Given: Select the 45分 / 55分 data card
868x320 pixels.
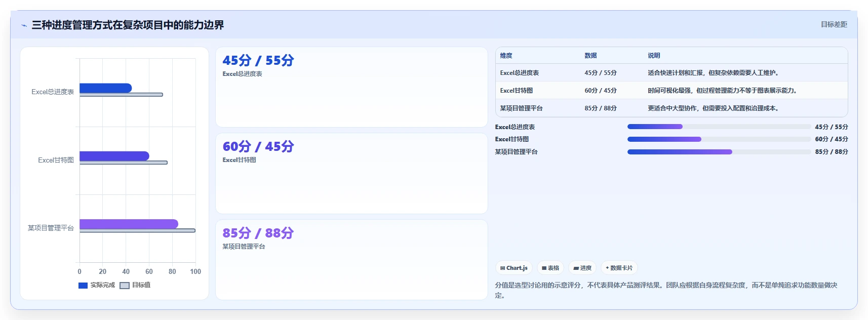Looking at the screenshot, I should coord(351,87).
